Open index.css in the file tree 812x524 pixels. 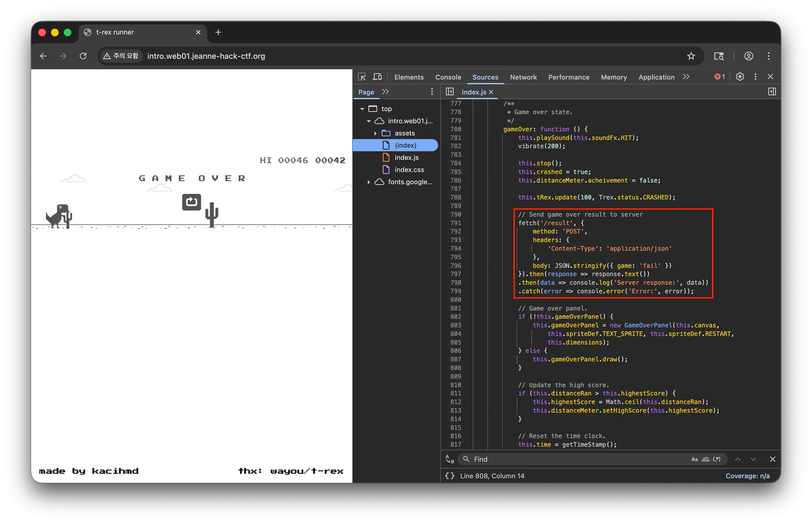pyautogui.click(x=409, y=170)
